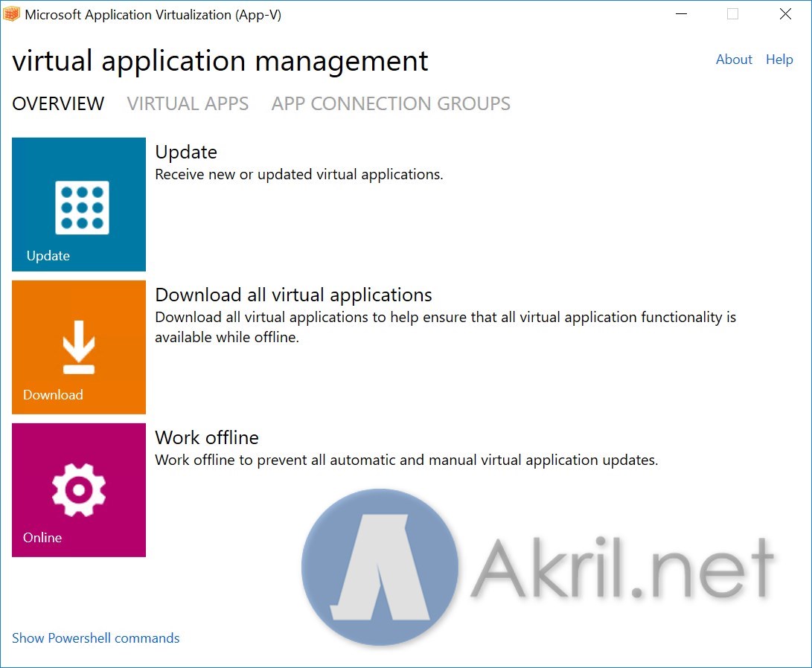
Task: Open the About link
Action: (734, 60)
